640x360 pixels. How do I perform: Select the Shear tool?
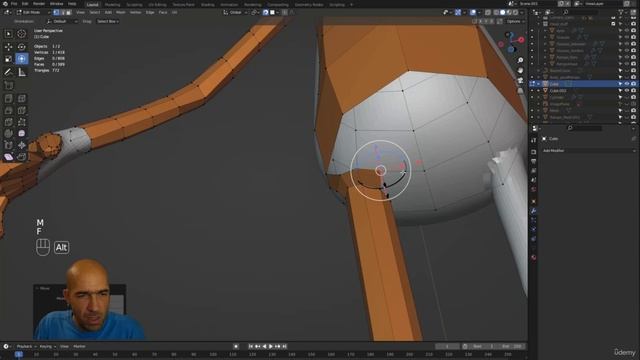pos(9,157)
